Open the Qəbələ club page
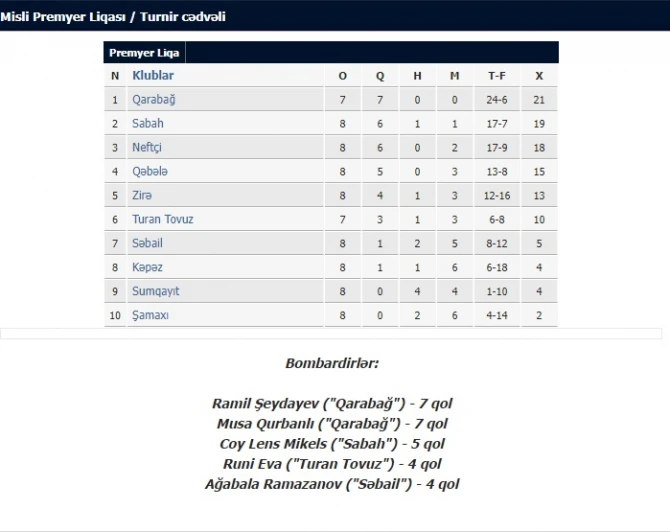Viewport: 670px width, 532px height. coord(150,171)
